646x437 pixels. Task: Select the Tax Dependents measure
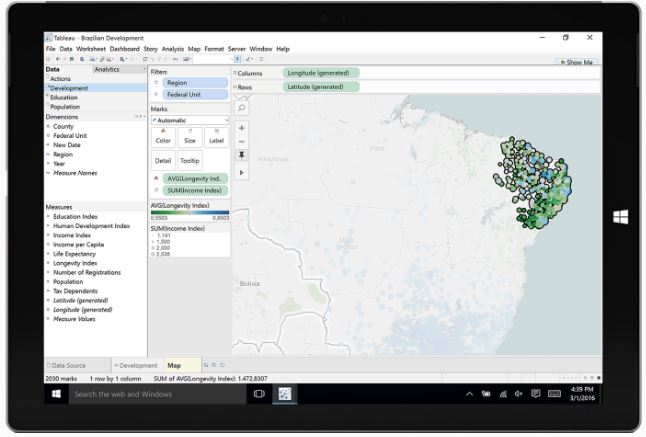(75, 291)
